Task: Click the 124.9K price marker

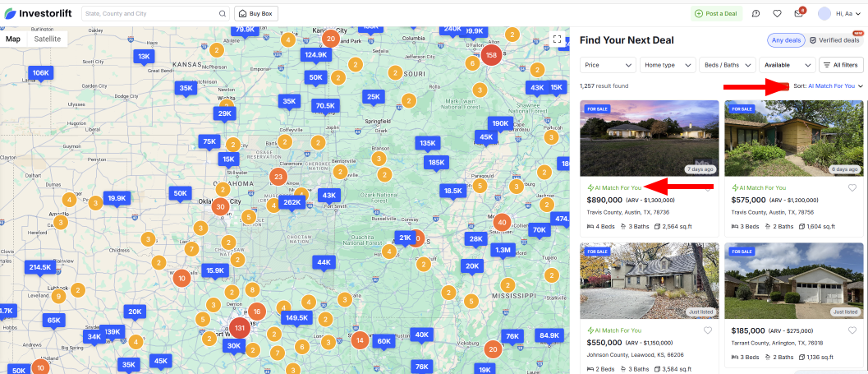Action: tap(316, 54)
